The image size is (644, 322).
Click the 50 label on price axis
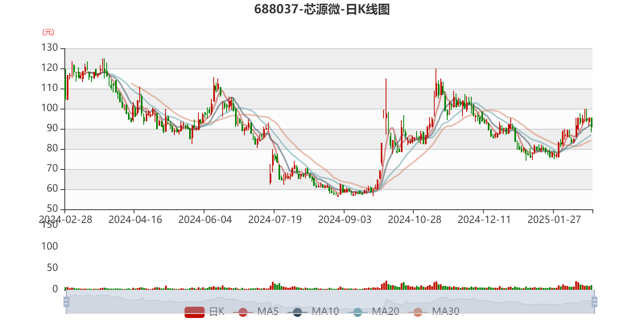[x=52, y=208]
